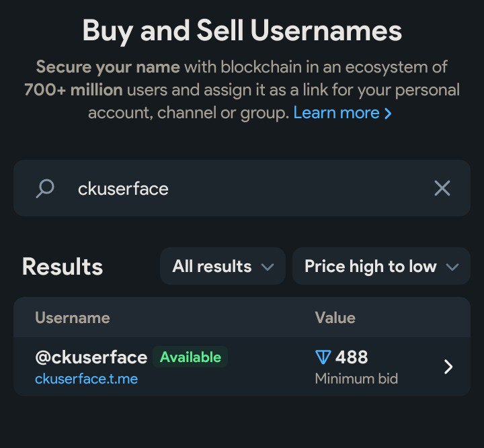Expand the All results filter dropdown
Viewport: 484px width, 448px height.
coord(223,267)
